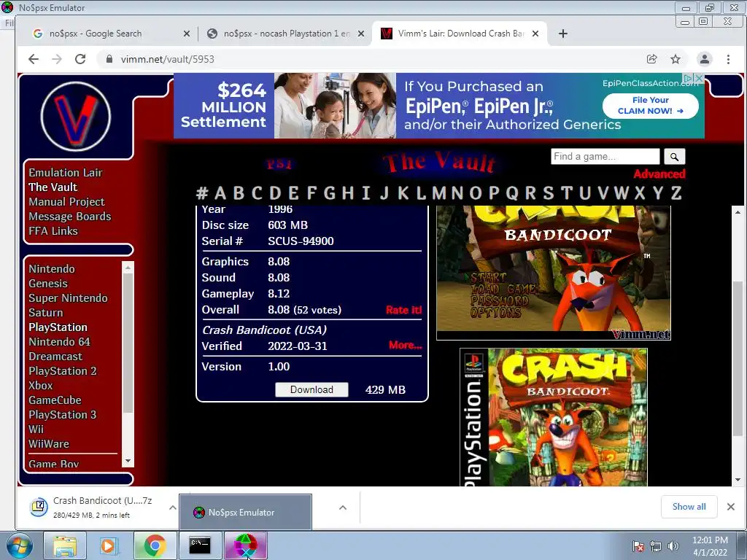This screenshot has height=560, width=747.
Task: Click the No$psx Emulator taskbar preview
Action: (x=245, y=512)
